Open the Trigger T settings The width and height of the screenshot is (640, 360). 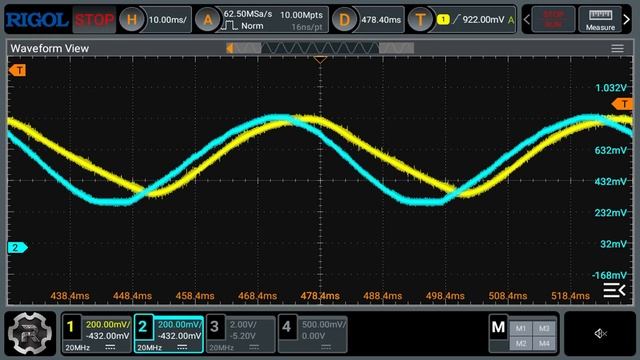tap(421, 20)
